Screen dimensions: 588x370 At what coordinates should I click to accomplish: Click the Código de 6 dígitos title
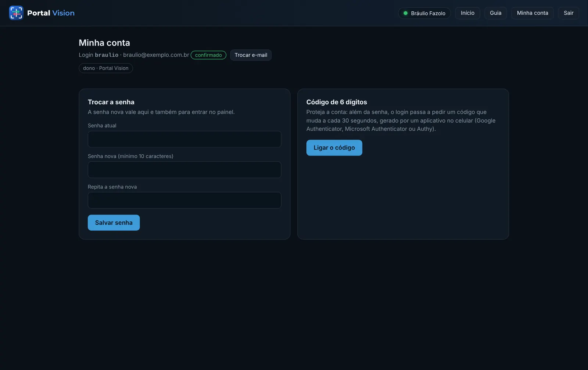point(337,102)
